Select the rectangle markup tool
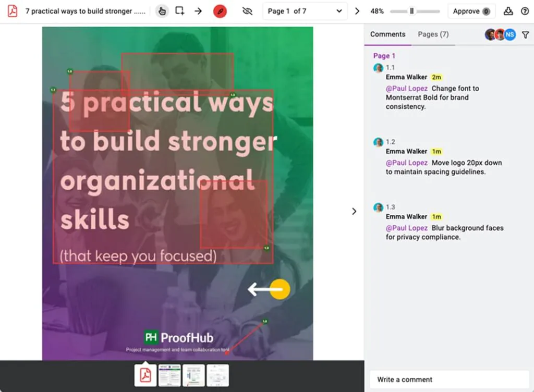This screenshot has width=534, height=392. [180, 11]
